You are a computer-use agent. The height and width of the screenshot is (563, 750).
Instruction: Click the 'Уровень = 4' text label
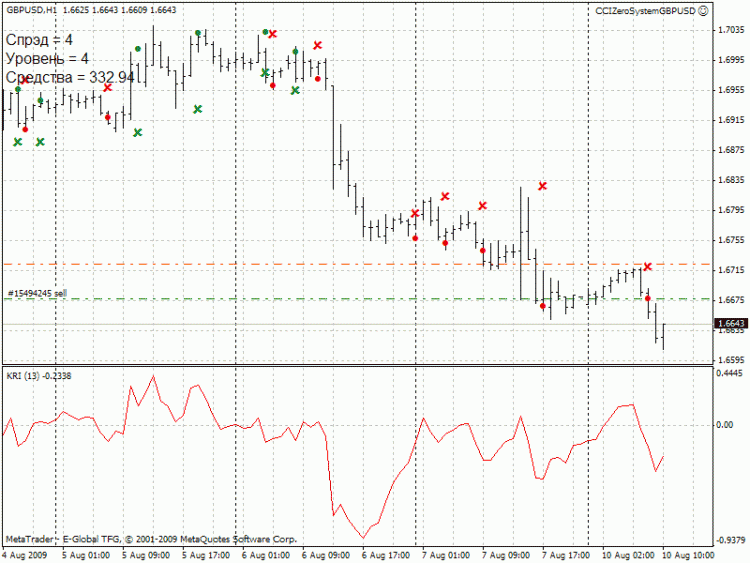(x=46, y=59)
